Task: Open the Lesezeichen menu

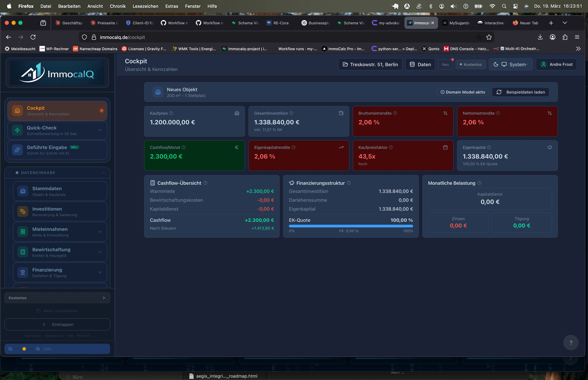Action: pos(145,6)
